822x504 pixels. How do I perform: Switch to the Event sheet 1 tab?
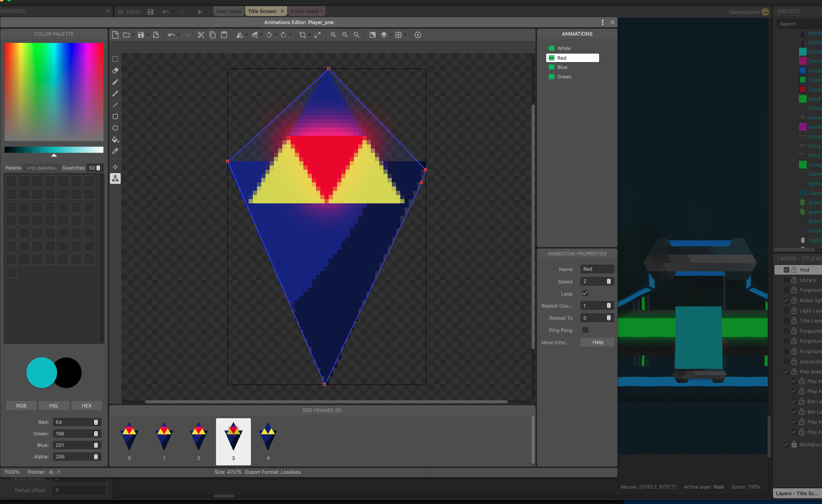tap(306, 11)
